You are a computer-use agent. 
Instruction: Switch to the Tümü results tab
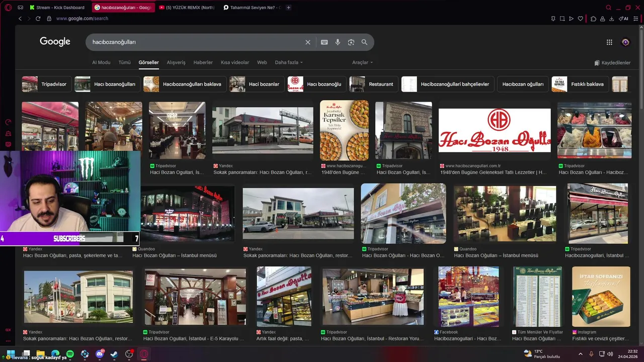pos(124,62)
